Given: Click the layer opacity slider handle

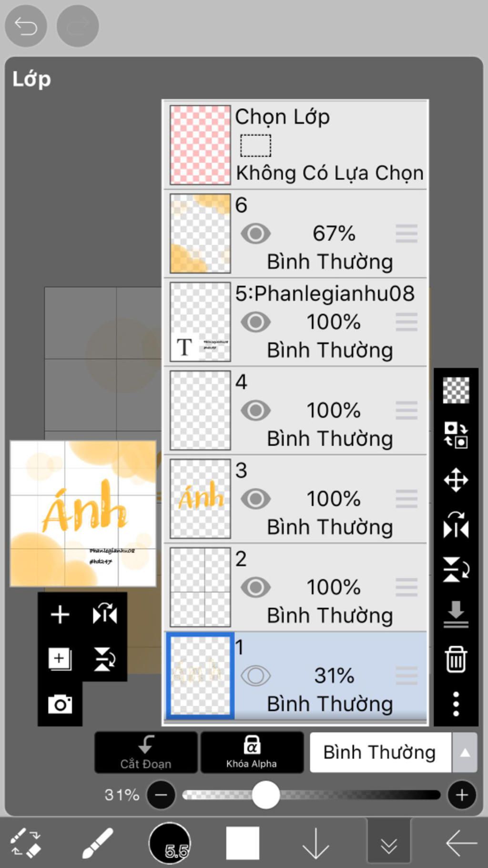Looking at the screenshot, I should coord(265,795).
